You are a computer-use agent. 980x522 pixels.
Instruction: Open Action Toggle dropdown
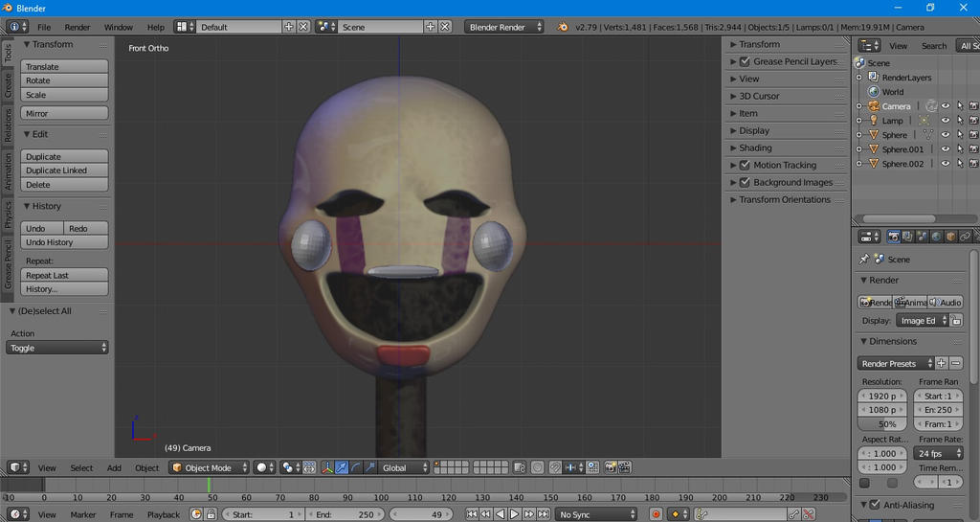point(56,348)
